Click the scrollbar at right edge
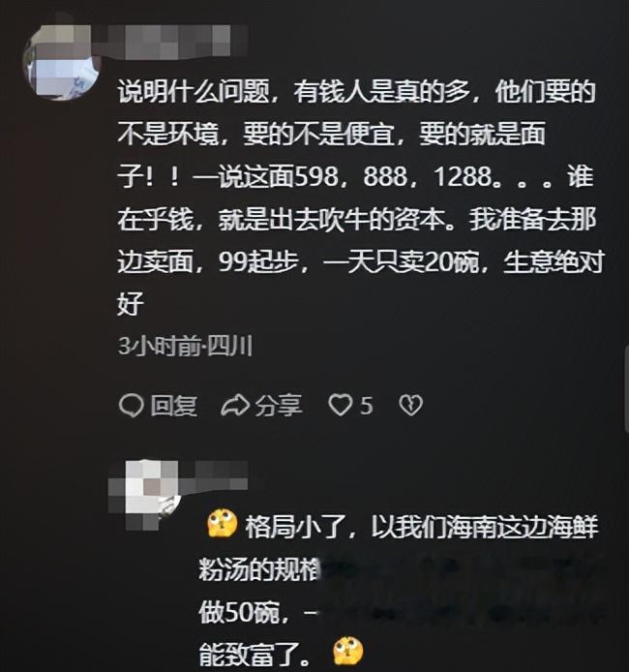 click(x=626, y=388)
